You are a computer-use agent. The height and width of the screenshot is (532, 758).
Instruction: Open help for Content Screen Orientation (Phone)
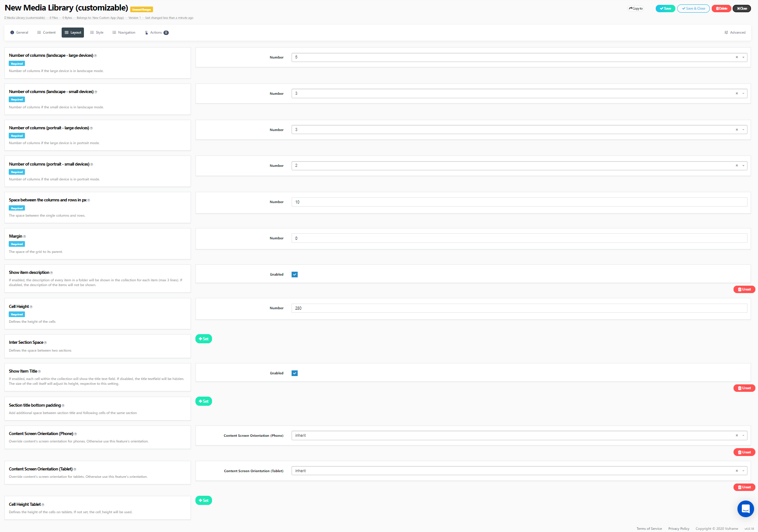(76, 434)
